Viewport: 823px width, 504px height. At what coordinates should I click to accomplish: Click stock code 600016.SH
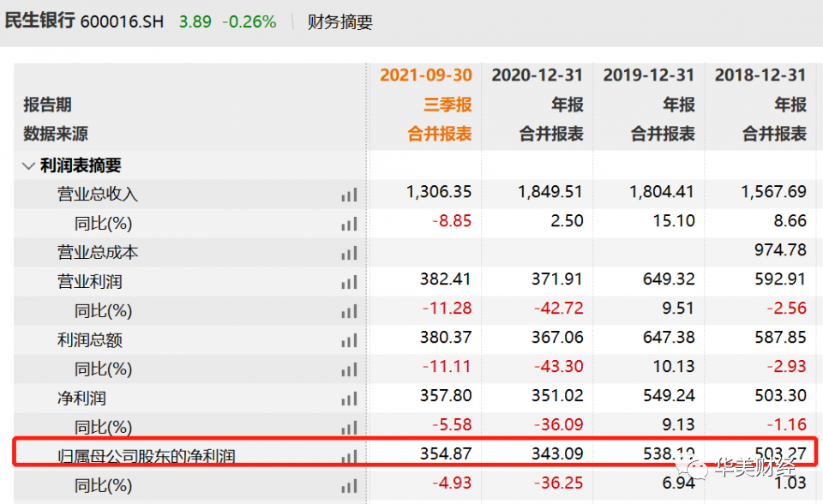pos(123,22)
